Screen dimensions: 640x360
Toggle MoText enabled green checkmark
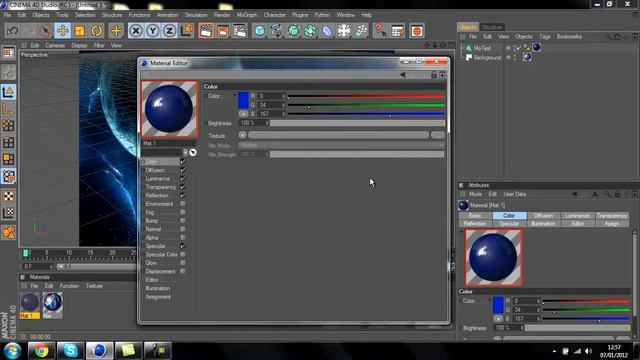click(x=518, y=48)
